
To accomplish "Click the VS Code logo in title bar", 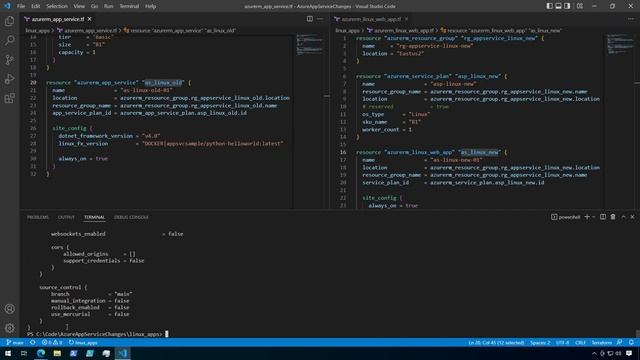I will 7,6.
